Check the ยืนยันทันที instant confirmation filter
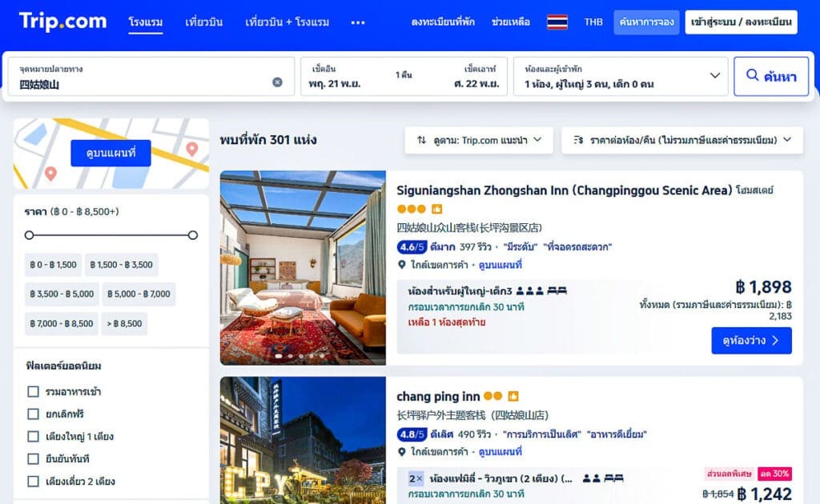 (x=33, y=459)
